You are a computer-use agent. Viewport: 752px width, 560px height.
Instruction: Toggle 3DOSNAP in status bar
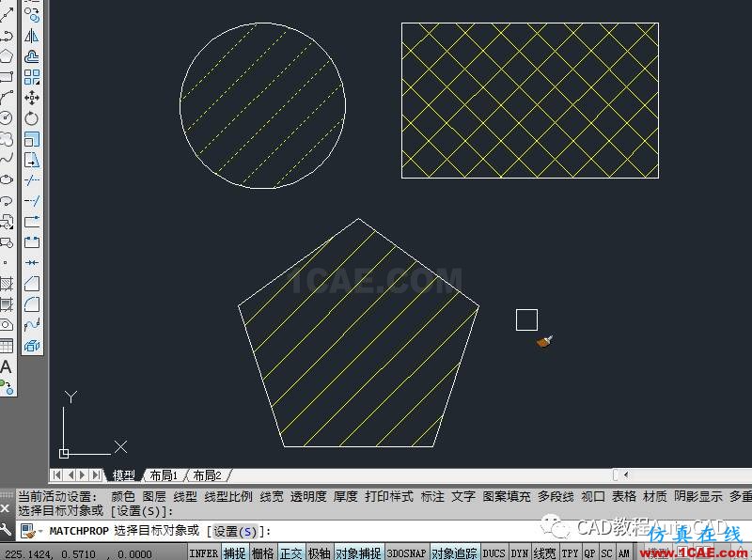tap(407, 552)
